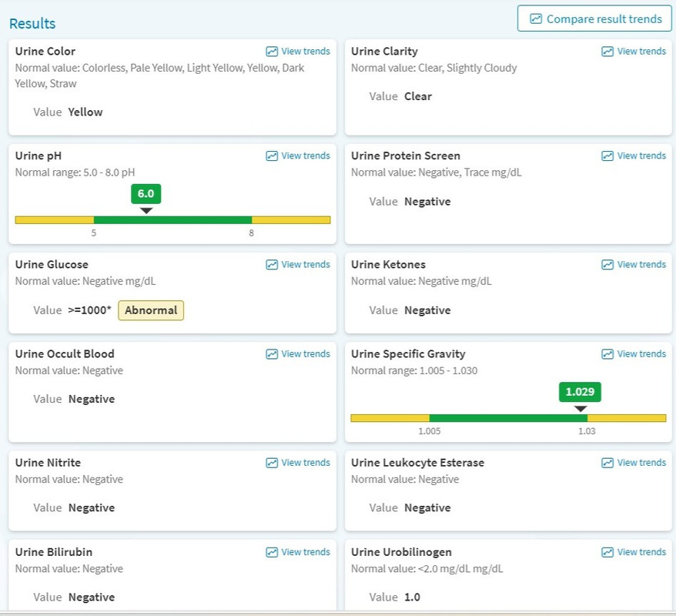Click the Urine Specific Gravity range bar

pos(508,418)
